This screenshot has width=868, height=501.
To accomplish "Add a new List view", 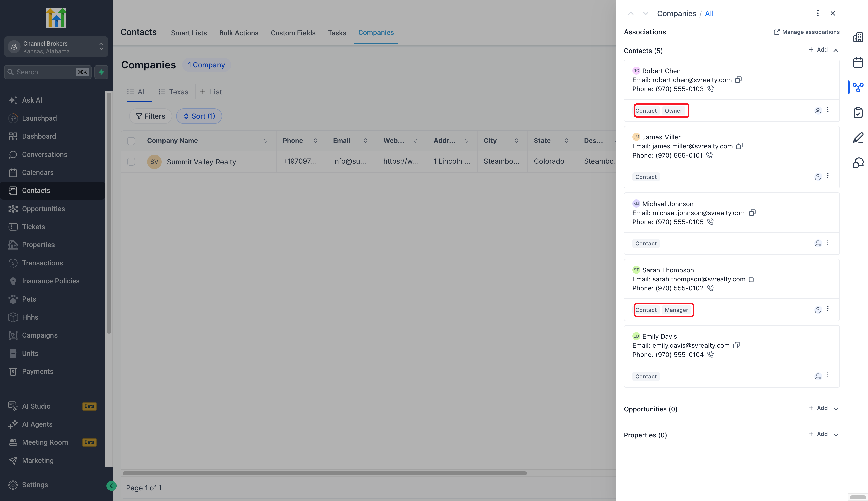I will [211, 92].
